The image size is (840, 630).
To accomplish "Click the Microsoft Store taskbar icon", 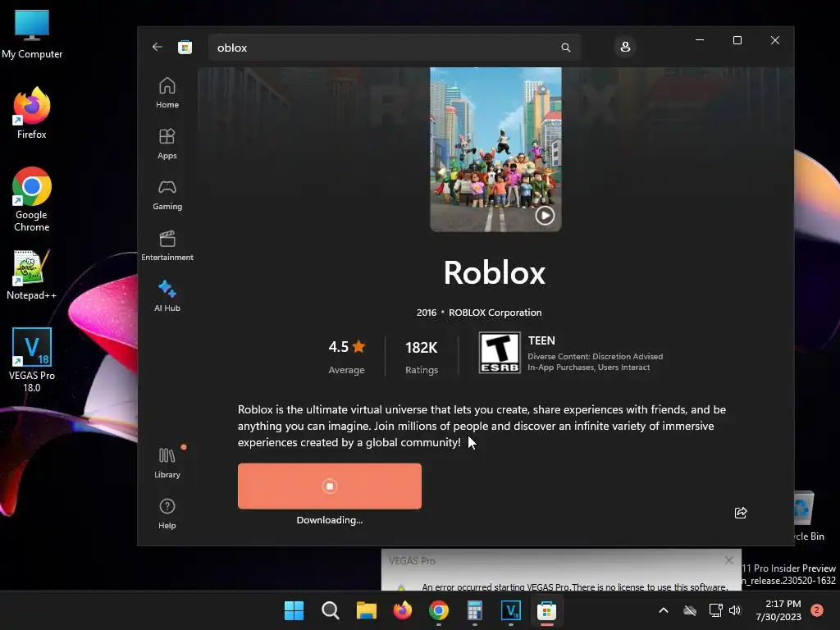I will tap(547, 610).
